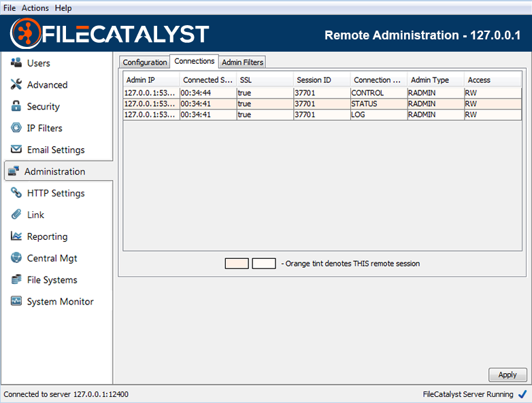Open the Users section label
532x403 pixels.
39,63
